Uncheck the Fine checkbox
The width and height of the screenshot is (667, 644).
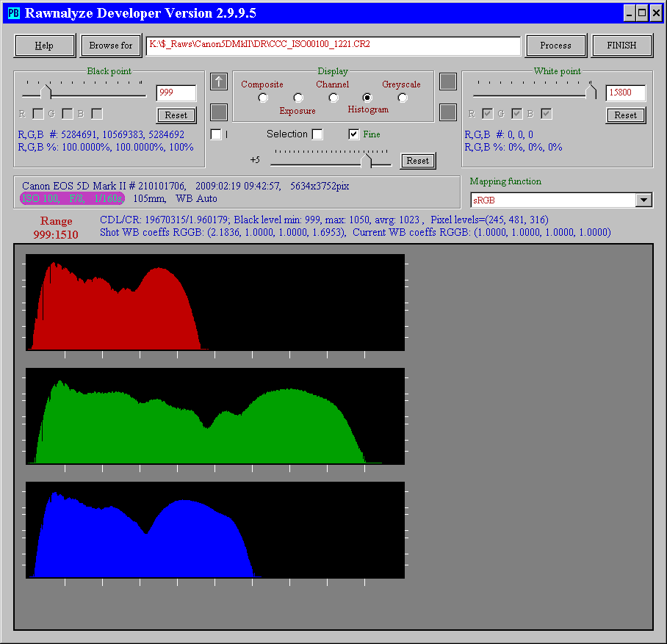click(x=354, y=134)
